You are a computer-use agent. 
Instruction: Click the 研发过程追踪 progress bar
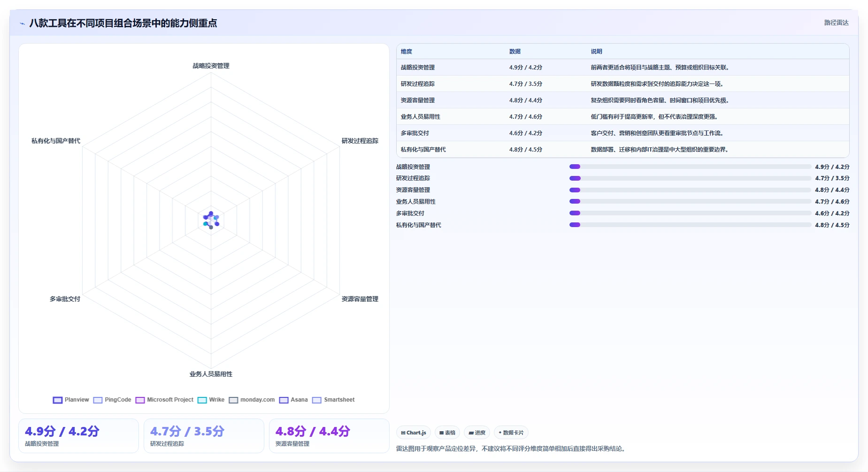click(690, 178)
